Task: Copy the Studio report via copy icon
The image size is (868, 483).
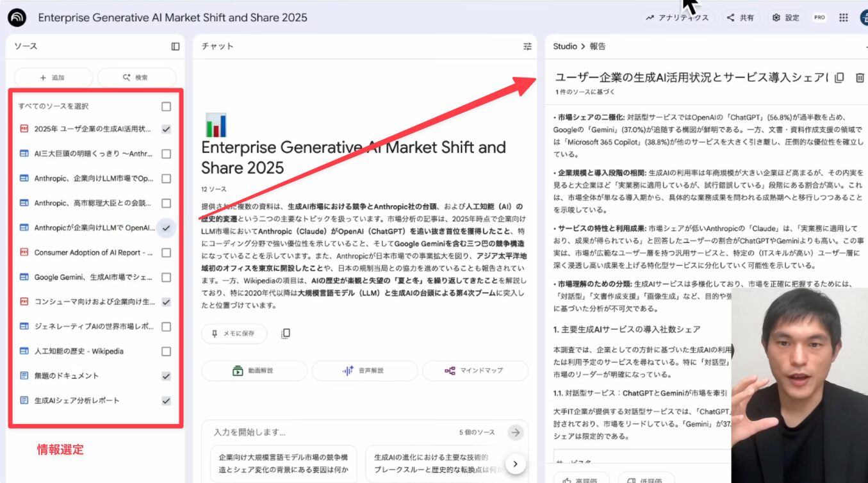Action: (839, 78)
